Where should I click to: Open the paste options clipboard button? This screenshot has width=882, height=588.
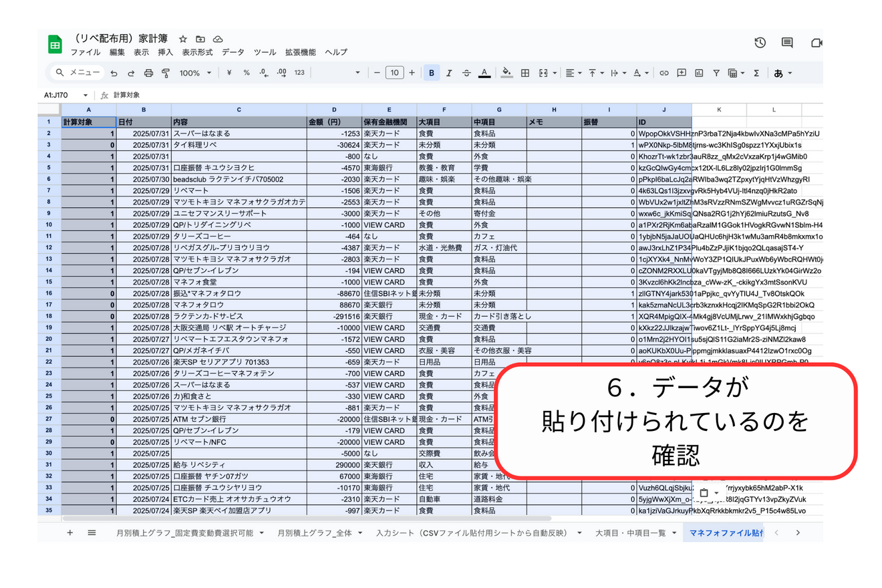[709, 493]
